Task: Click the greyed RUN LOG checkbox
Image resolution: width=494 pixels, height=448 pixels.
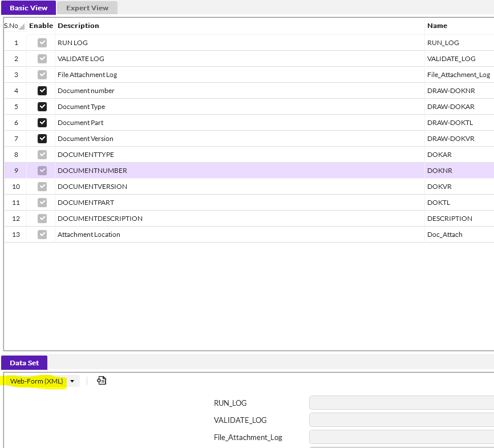Action: [42, 43]
